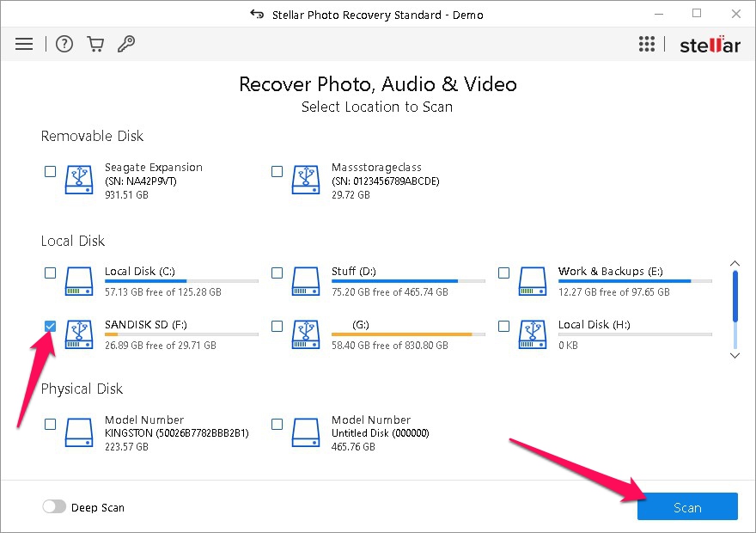756x533 pixels.
Task: Open the hamburger menu
Action: point(24,44)
